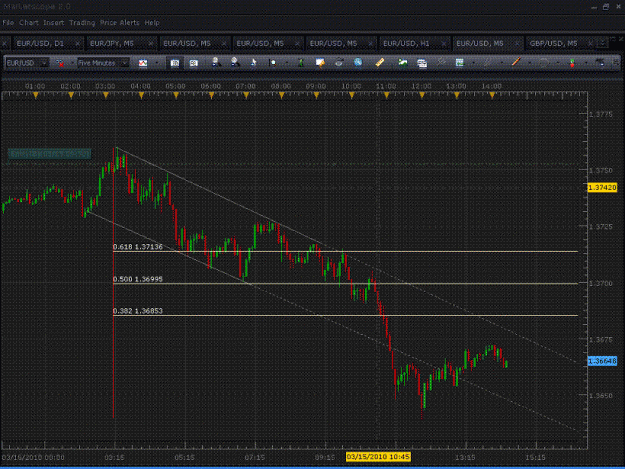Viewport: 625px width, 469px height.
Task: Click the crossed-lines icon after the printer
Action: 441,62
